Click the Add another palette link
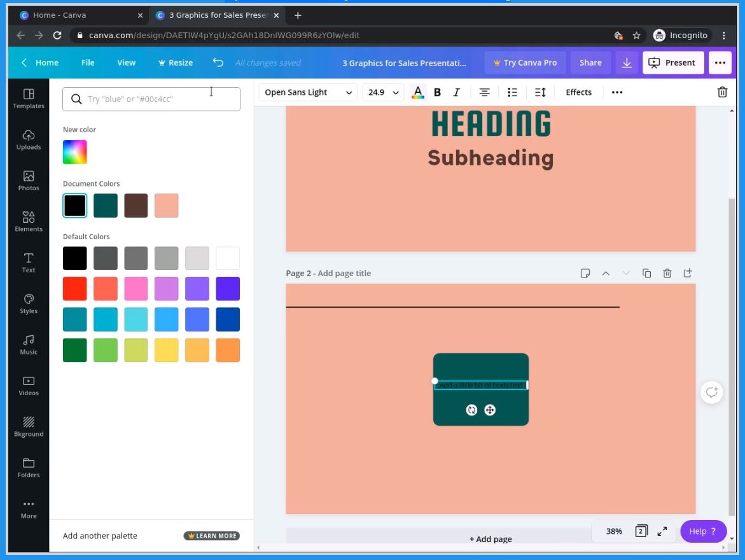745x560 pixels. [x=100, y=535]
